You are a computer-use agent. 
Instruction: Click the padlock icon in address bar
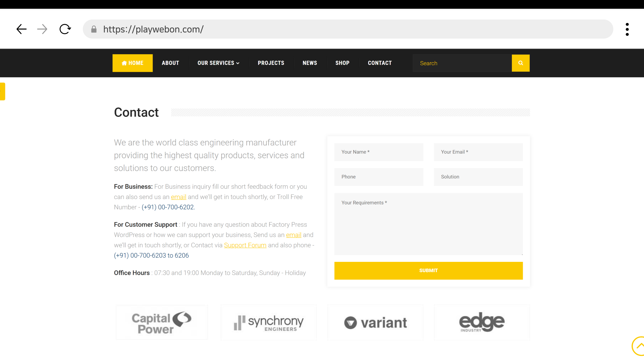pos(94,29)
